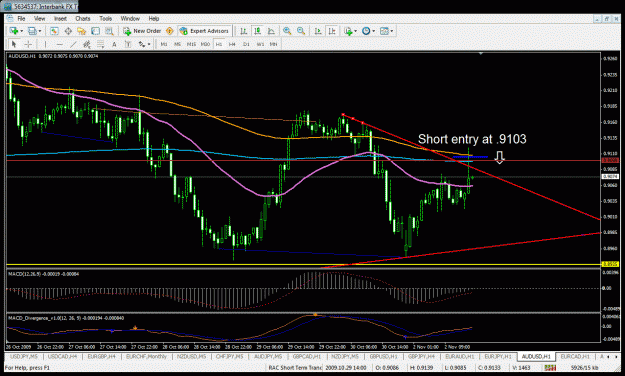Image resolution: width=625 pixels, height=376 pixels.
Task: Toggle the Chart Shift icon
Action: 332,31
